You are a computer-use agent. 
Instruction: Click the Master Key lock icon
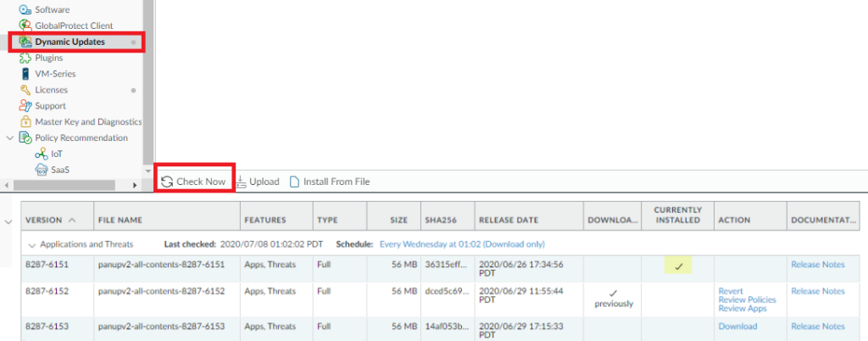pyautogui.click(x=25, y=122)
